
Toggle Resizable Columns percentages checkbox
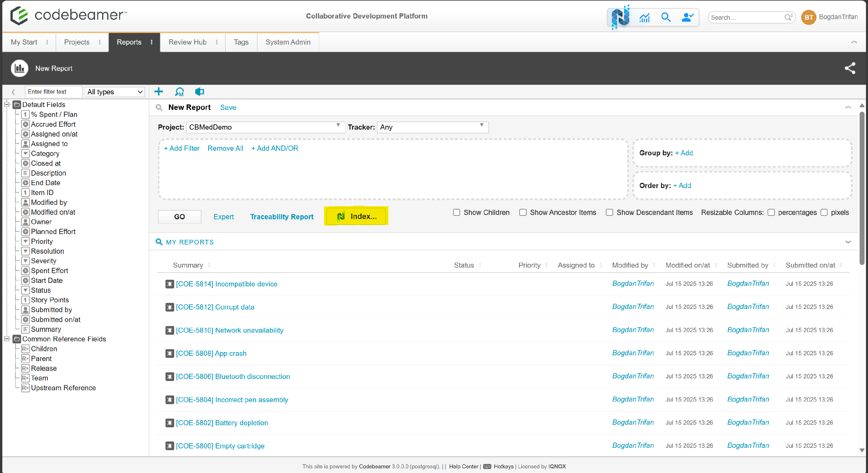point(771,213)
